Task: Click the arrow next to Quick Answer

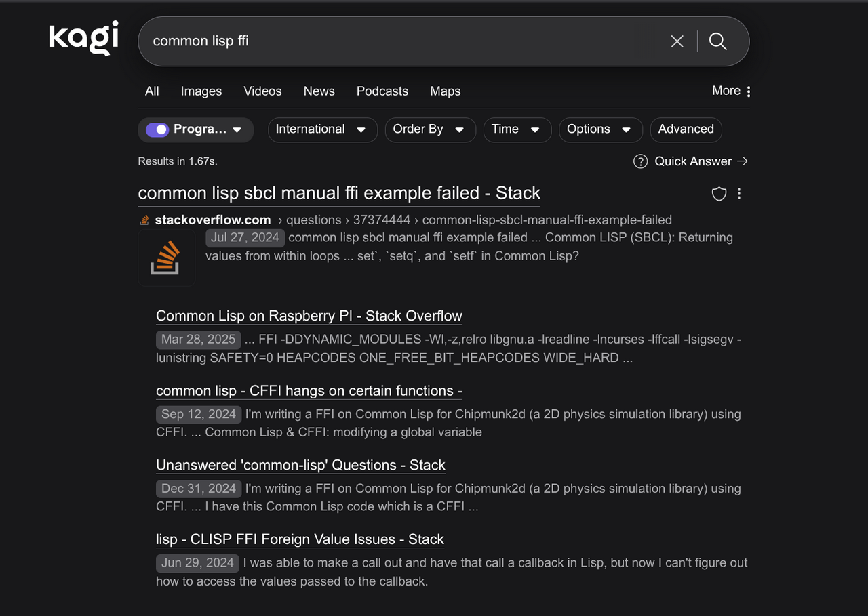Action: (743, 161)
